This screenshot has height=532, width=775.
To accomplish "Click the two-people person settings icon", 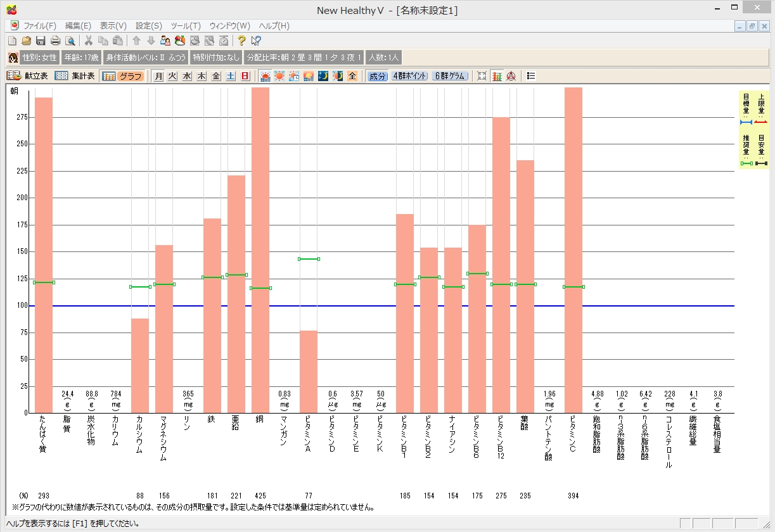I will pyautogui.click(x=165, y=41).
